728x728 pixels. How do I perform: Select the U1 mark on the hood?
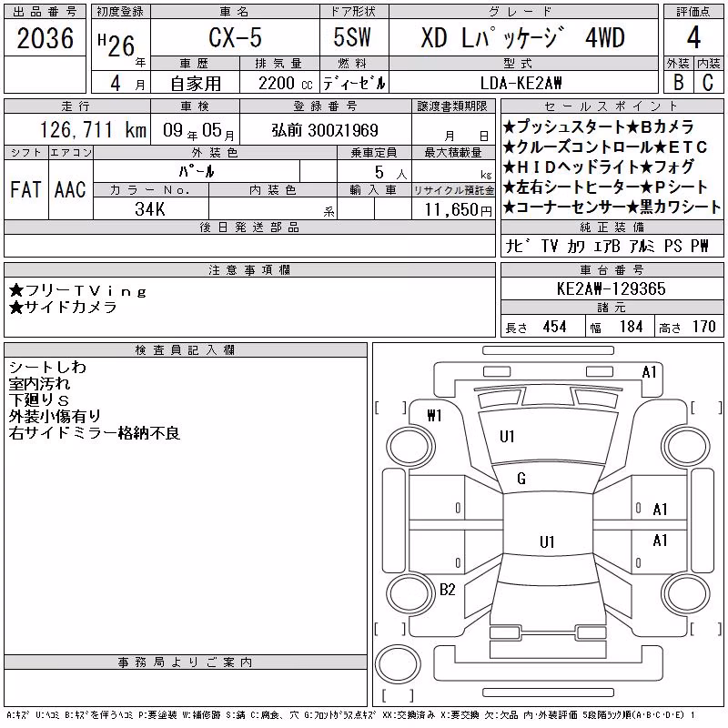[507, 437]
